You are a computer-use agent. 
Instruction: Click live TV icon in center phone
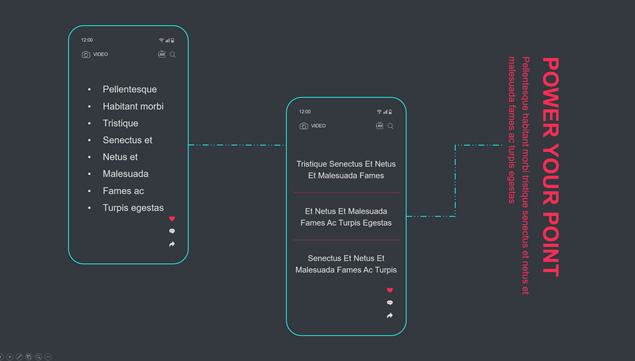pos(379,126)
